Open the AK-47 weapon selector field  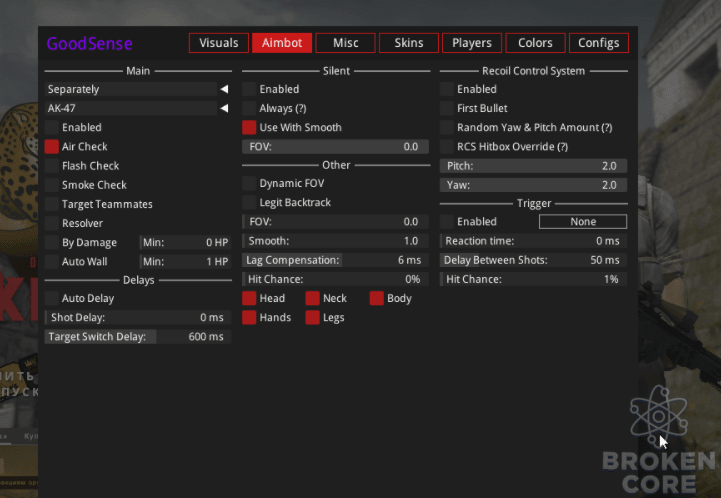(x=131, y=108)
